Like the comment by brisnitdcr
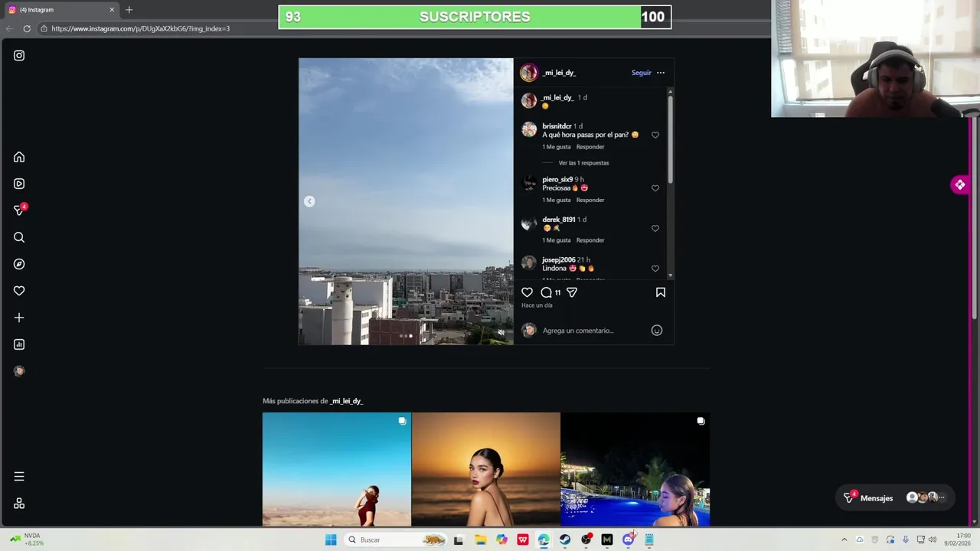This screenshot has width=980, height=551. [x=655, y=135]
